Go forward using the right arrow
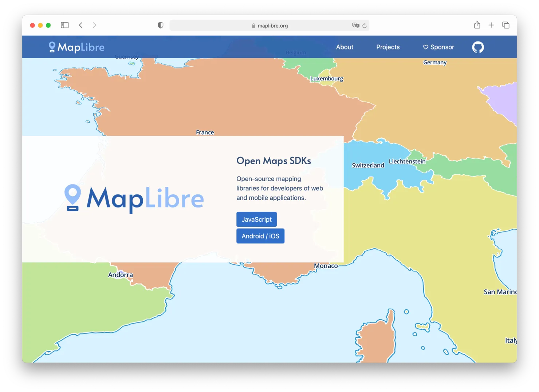The height and width of the screenshot is (392, 539). point(94,25)
